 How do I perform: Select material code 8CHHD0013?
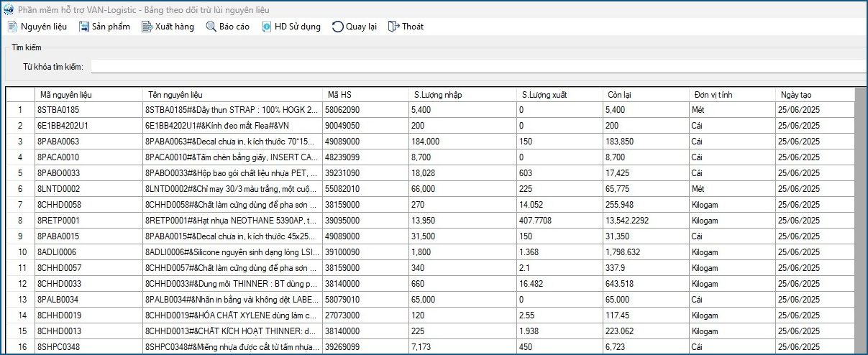(88, 331)
